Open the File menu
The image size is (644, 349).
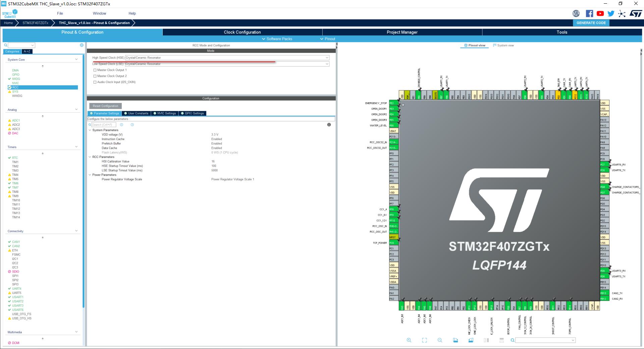[60, 13]
